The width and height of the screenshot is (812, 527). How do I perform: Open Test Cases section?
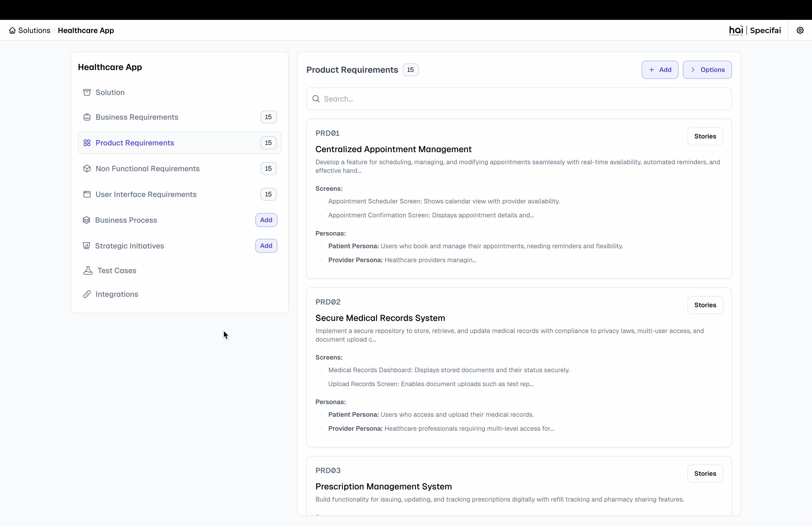180,270
